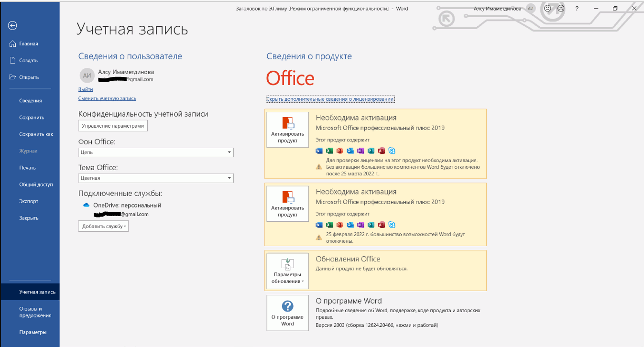Viewport: 644px width, 347px height.
Task: Click the Publisher icon in the panel mentioning 25 марта
Action: (x=371, y=151)
